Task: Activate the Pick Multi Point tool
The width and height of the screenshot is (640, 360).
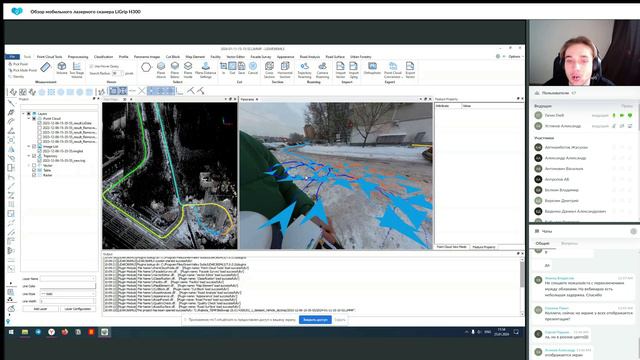Action: pyautogui.click(x=22, y=70)
